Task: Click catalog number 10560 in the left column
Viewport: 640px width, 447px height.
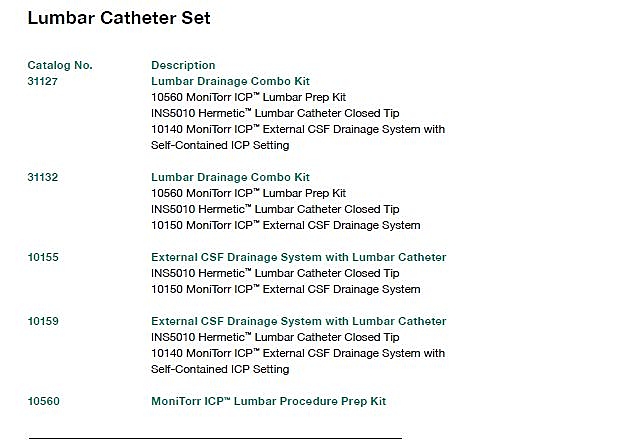Action: click(x=43, y=401)
